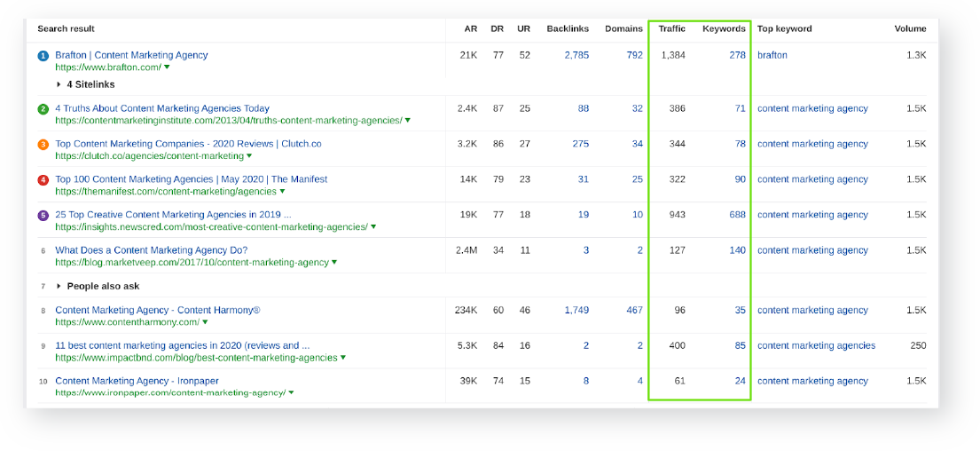Image resolution: width=980 pixels, height=451 pixels.
Task: Click the 2,785 backlinks count for Brafton
Action: (x=576, y=55)
